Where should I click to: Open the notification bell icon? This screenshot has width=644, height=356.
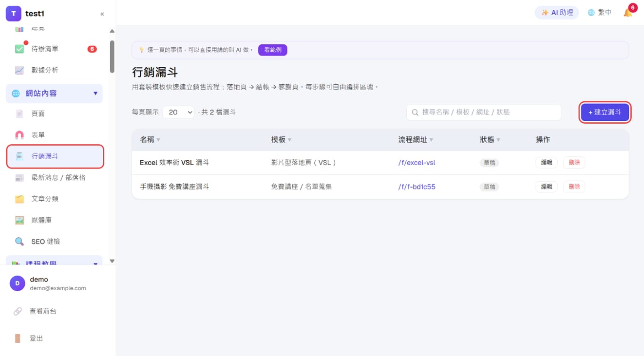tap(628, 13)
